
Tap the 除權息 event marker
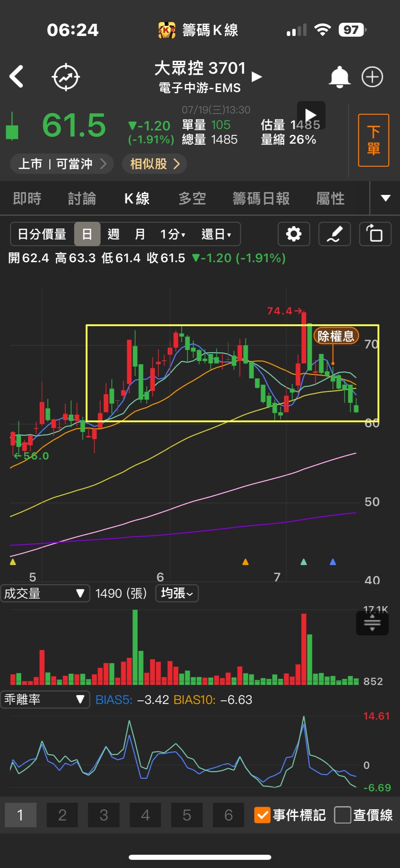tap(336, 336)
